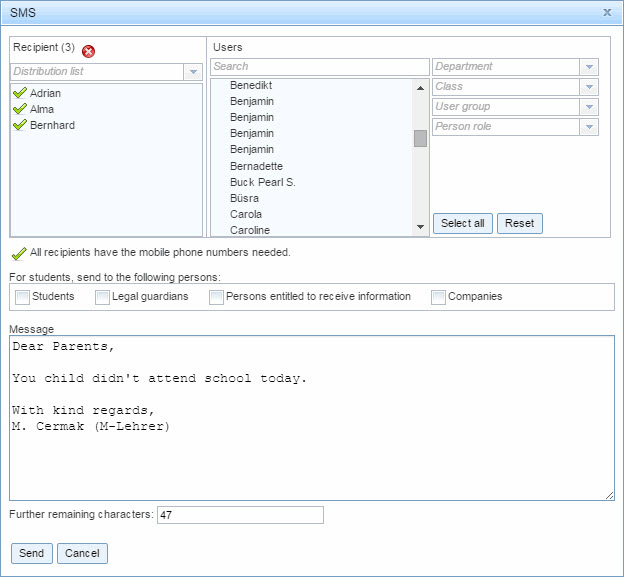The image size is (624, 577).
Task: Click the green checkmark beside Bernhard
Action: [20, 125]
